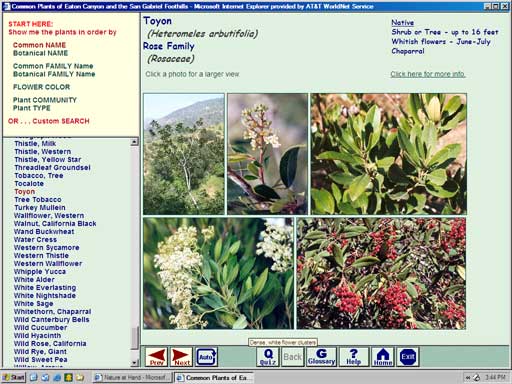Select Walnut, California Black entry
Screen dimensions: 512x384
[x=55, y=224]
